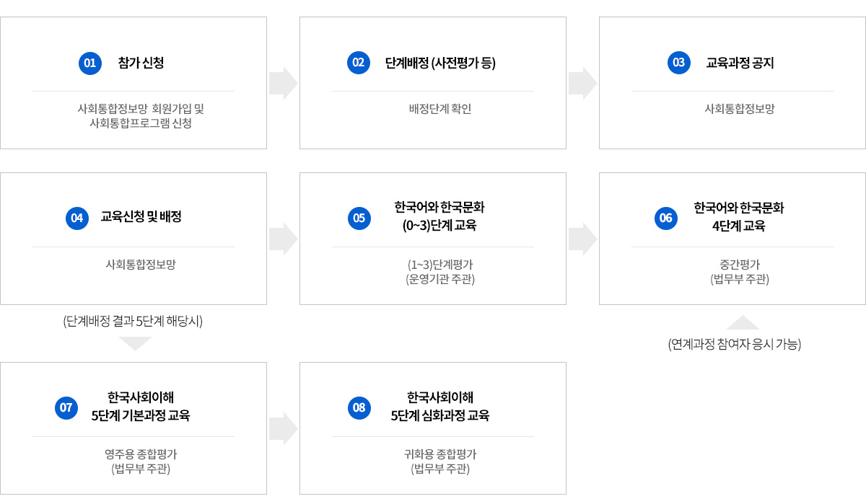Screen dimensions: 866x504
Task: Click arrow between step 02 and 03
Action: point(582,83)
